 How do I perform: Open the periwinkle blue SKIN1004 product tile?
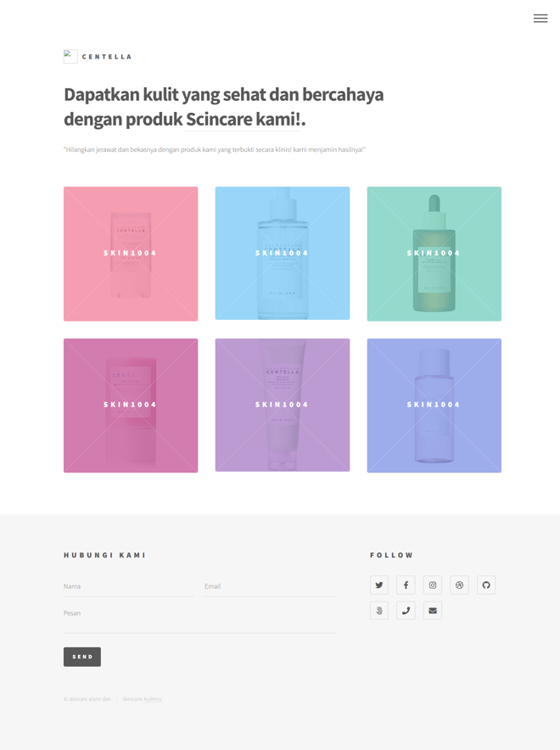(434, 406)
